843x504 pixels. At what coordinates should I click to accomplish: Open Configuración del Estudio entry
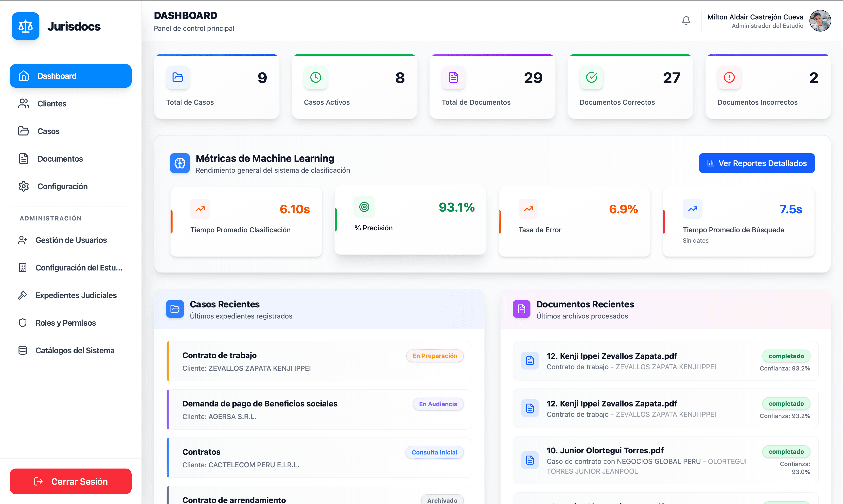pyautogui.click(x=71, y=268)
